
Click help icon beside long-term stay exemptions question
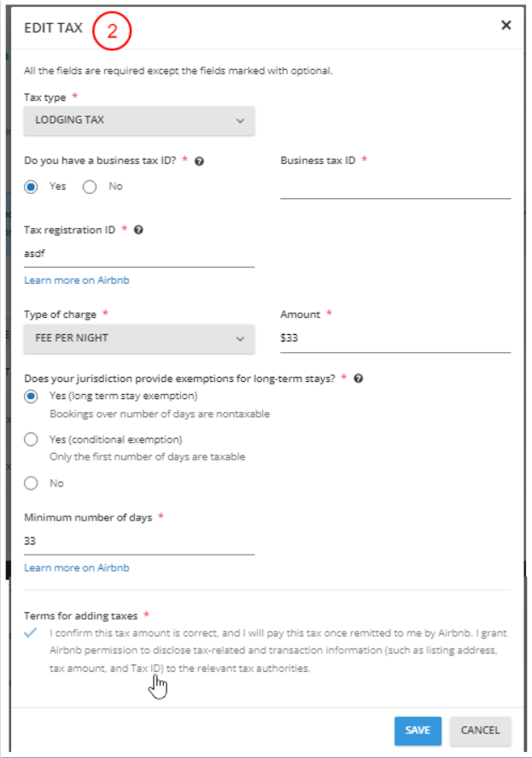[x=359, y=378]
